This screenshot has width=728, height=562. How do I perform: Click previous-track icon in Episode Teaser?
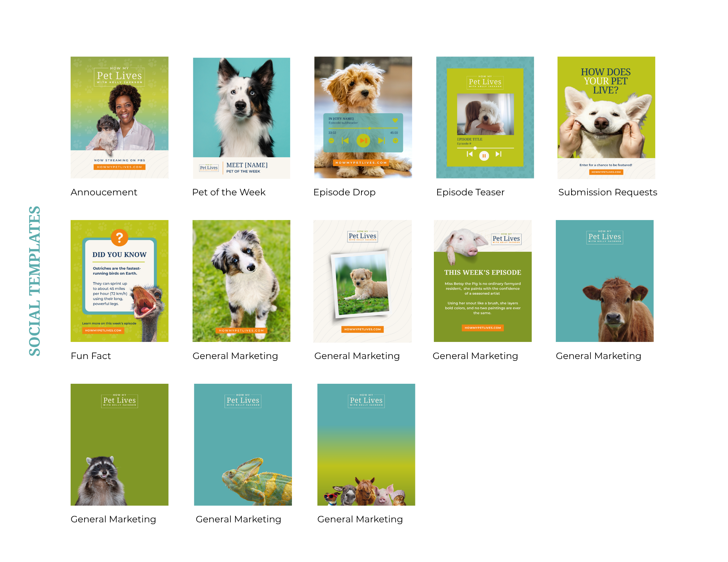point(470,154)
